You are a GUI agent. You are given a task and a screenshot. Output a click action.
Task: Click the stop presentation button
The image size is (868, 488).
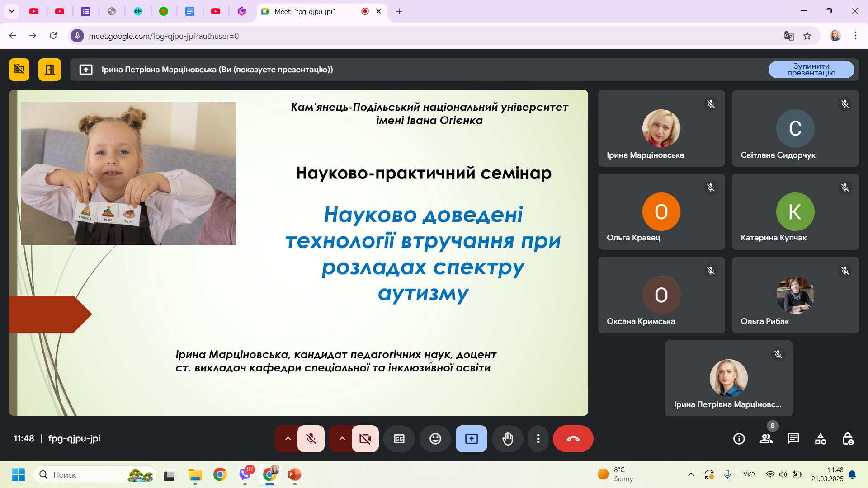811,70
